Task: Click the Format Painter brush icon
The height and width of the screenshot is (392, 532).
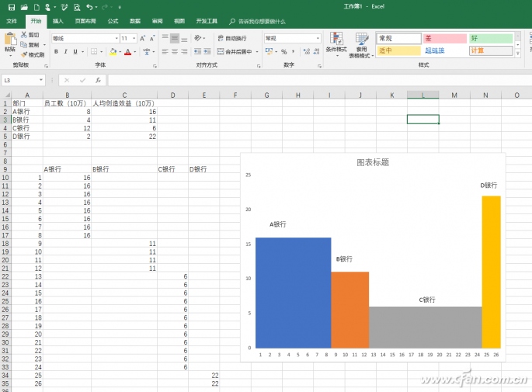Action: point(24,54)
